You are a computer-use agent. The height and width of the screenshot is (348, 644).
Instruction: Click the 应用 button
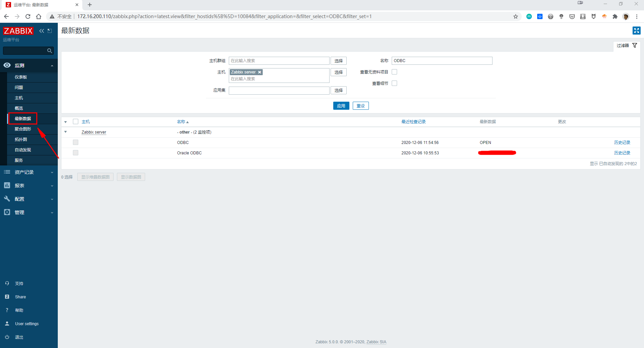click(x=341, y=105)
